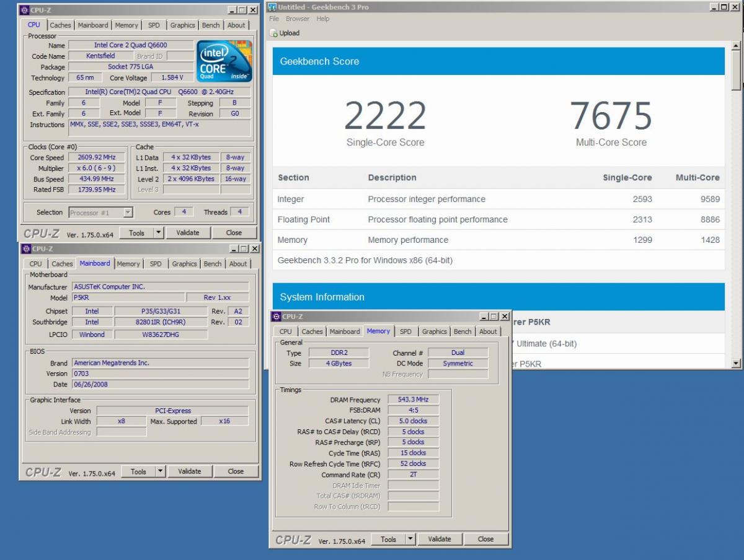
Task: Click the Intel Core 2 Quad logo
Action: click(224, 61)
